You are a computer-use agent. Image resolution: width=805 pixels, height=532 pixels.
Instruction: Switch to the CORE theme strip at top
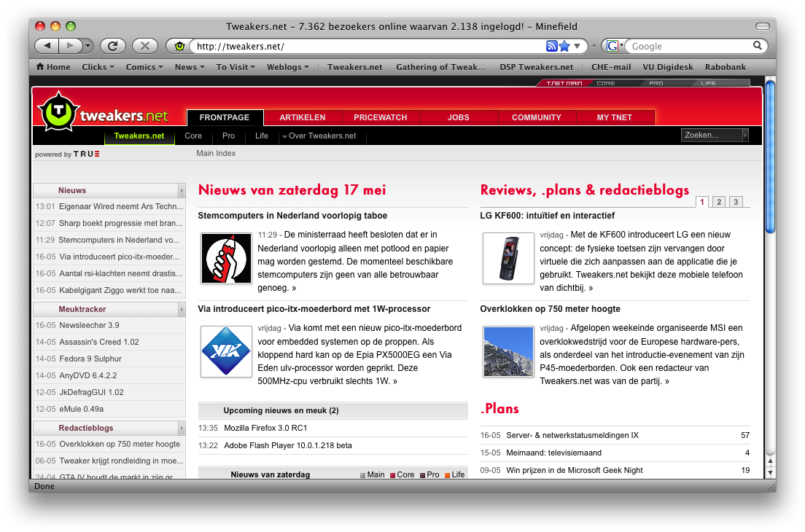(606, 83)
